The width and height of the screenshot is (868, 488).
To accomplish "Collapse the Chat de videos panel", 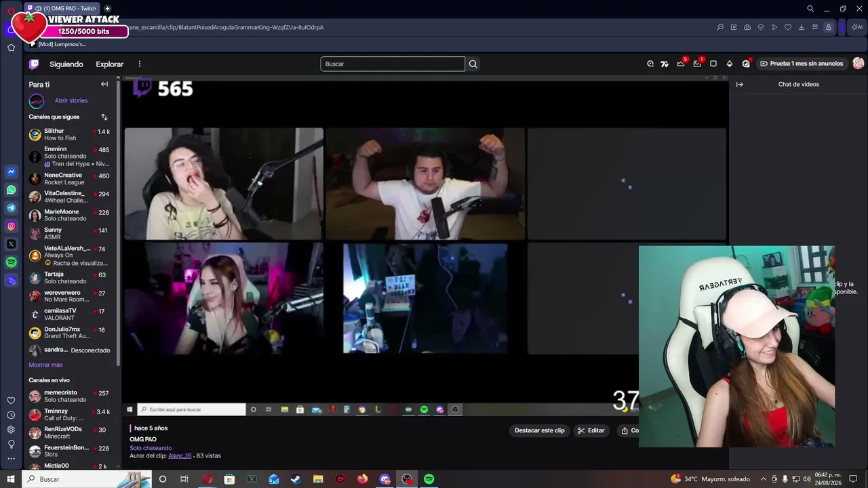I will tap(740, 85).
